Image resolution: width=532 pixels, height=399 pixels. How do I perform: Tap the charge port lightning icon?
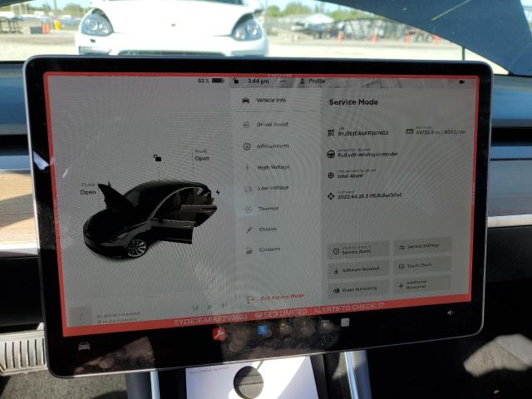(218, 192)
